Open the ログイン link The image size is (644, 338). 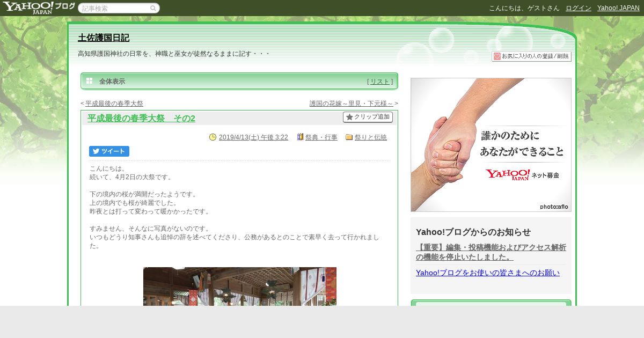point(579,8)
